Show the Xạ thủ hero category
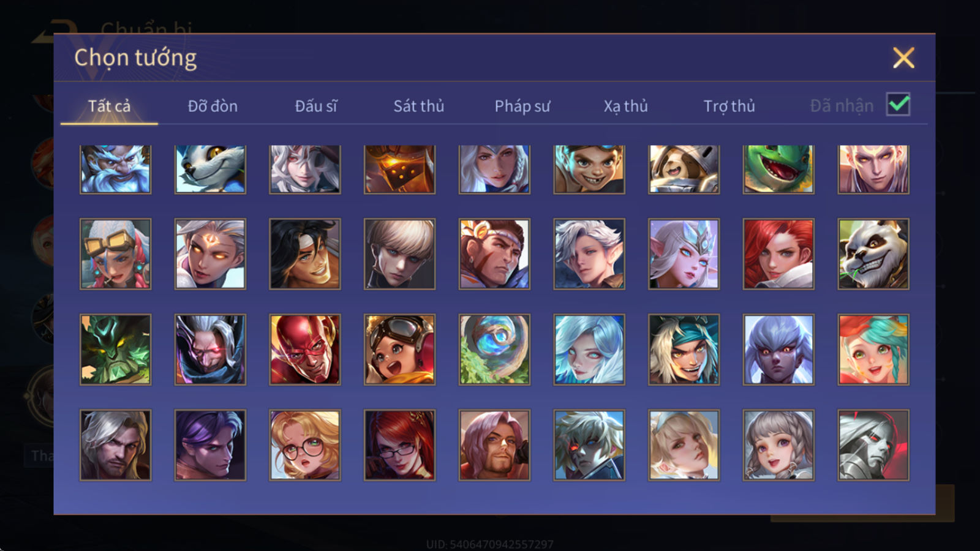Screen dimensions: 980x551 [x=625, y=106]
